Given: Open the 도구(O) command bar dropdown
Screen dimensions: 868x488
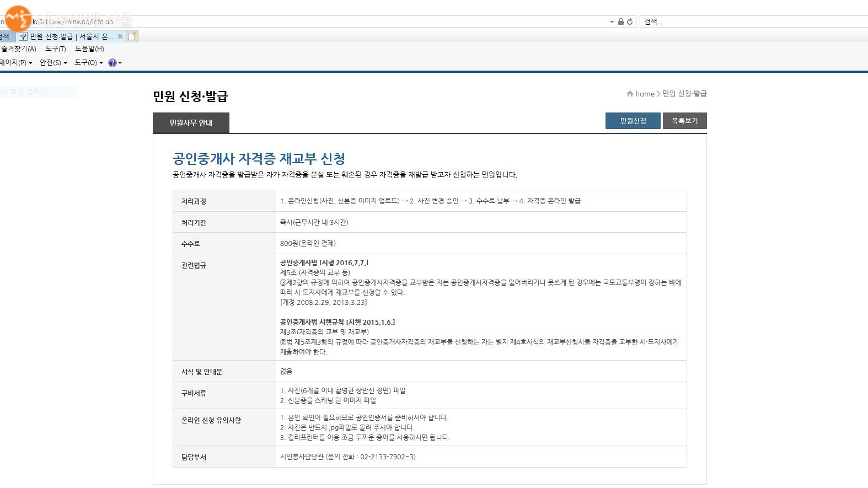Looking at the screenshot, I should pyautogui.click(x=88, y=63).
